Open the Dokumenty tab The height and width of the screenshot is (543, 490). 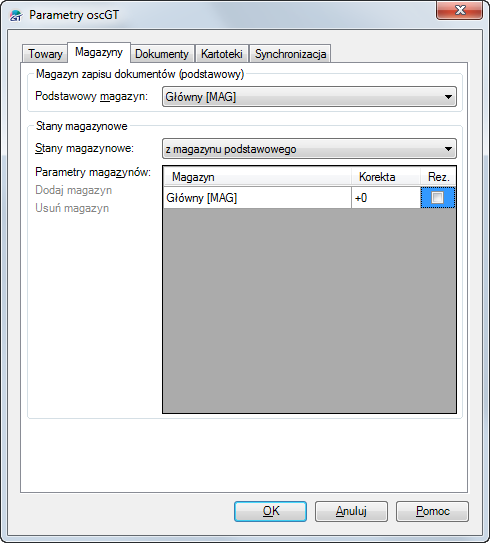coord(161,54)
